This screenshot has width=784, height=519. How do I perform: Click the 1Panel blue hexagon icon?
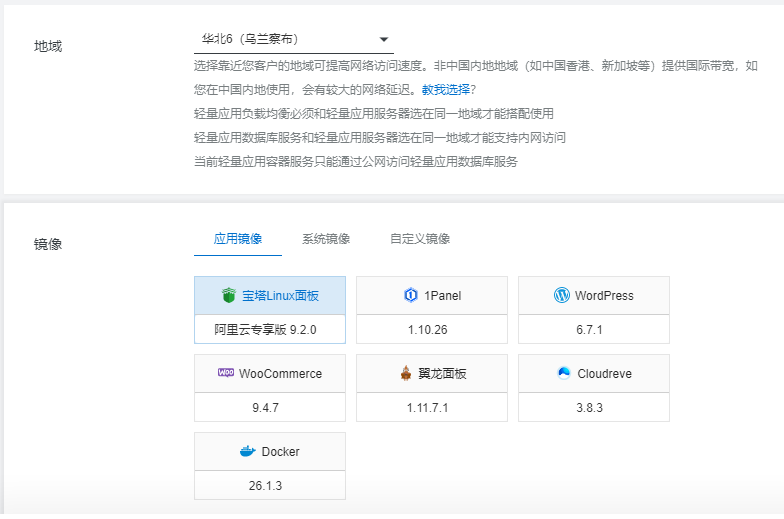(x=410, y=296)
